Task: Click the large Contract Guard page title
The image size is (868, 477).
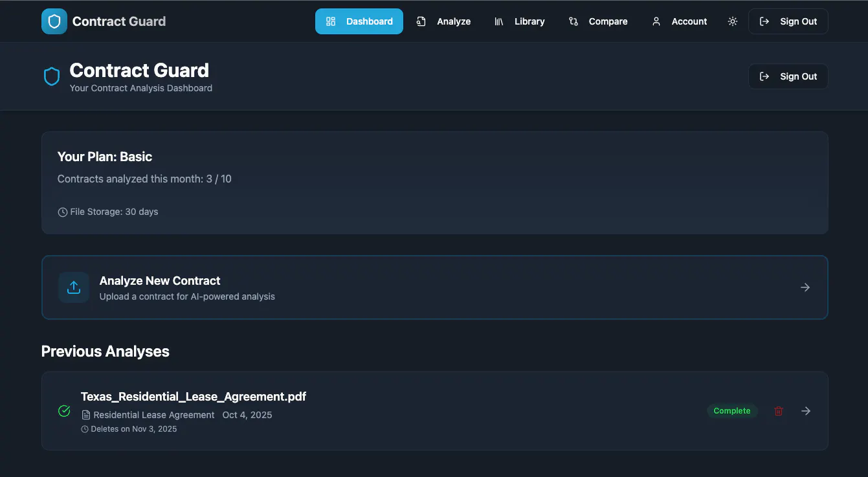Action: (x=139, y=70)
